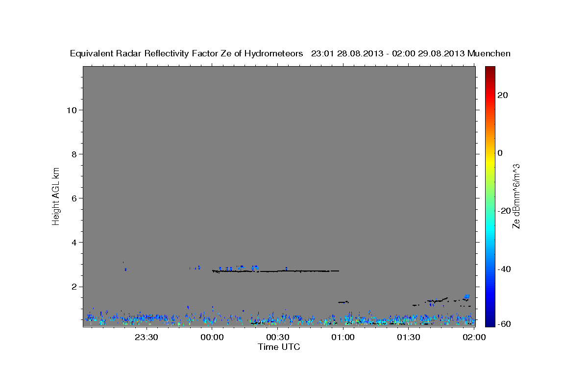This screenshot has width=588, height=392.
Task: Click the 01:30 time tick label
Action: 408,337
